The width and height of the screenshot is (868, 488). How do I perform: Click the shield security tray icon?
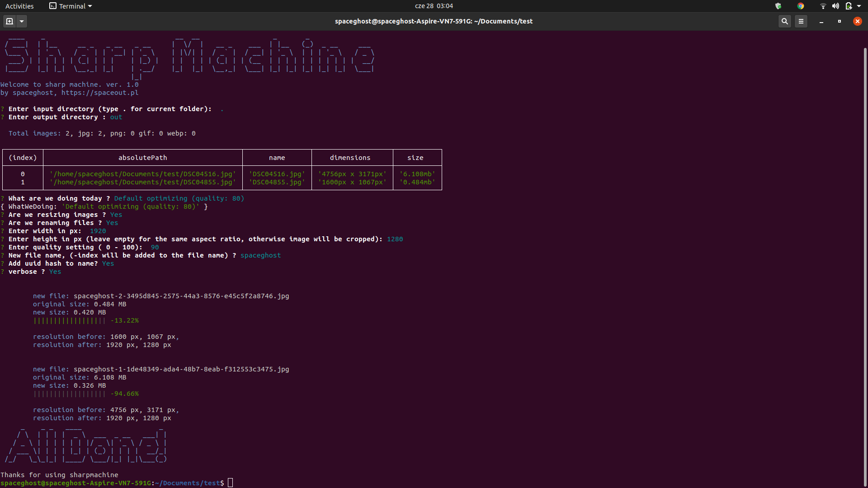778,6
